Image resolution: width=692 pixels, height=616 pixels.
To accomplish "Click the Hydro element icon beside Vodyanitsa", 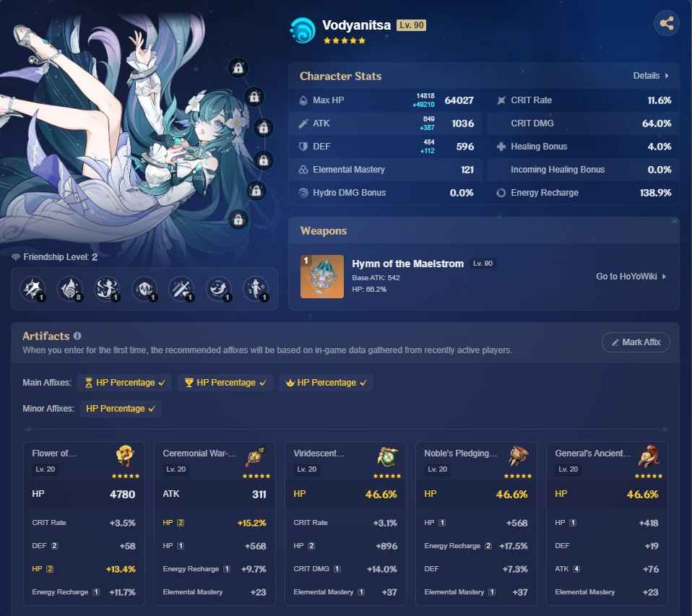I will [303, 30].
